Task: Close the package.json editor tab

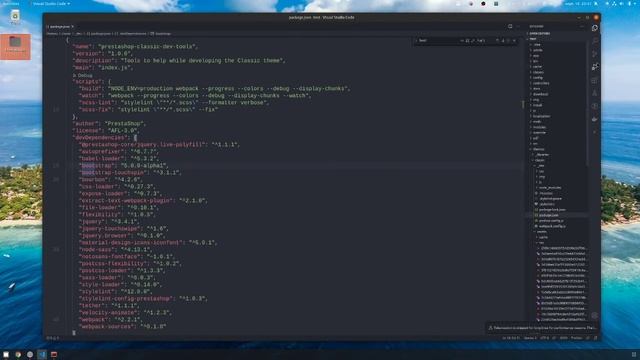Action: click(x=73, y=27)
